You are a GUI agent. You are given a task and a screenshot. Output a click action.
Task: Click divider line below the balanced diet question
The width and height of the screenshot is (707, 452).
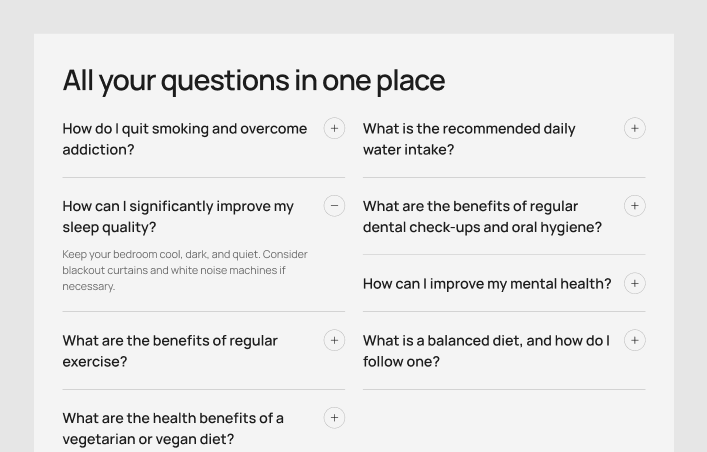click(x=504, y=389)
